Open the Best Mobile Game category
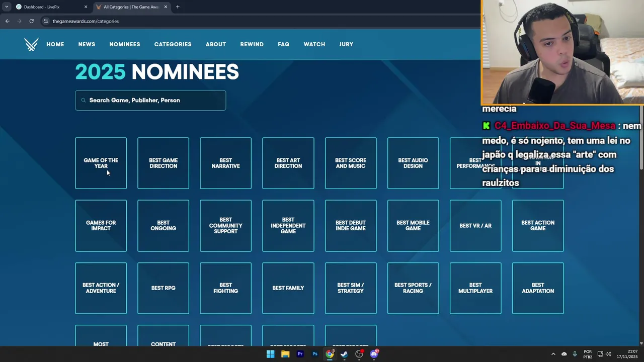 pyautogui.click(x=413, y=226)
